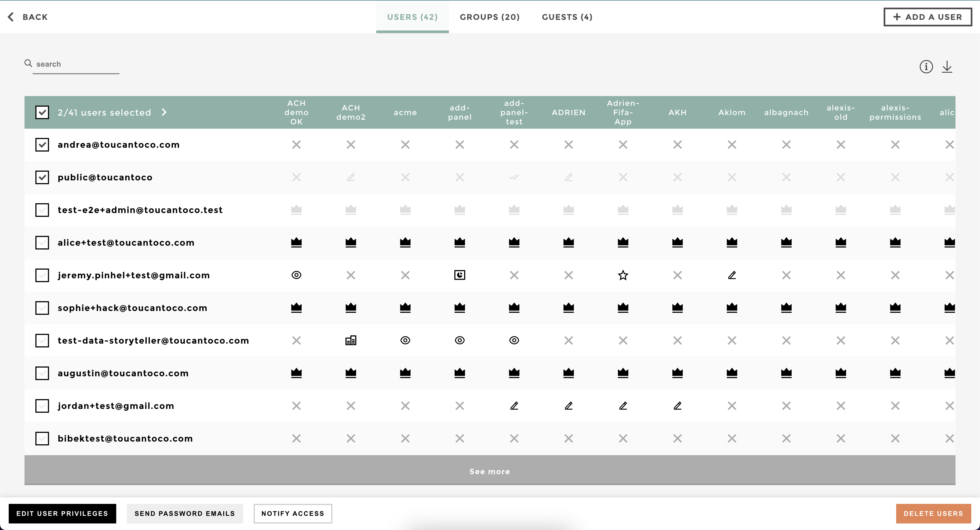Click the download arrow icon
The height and width of the screenshot is (530, 980).
click(x=947, y=67)
